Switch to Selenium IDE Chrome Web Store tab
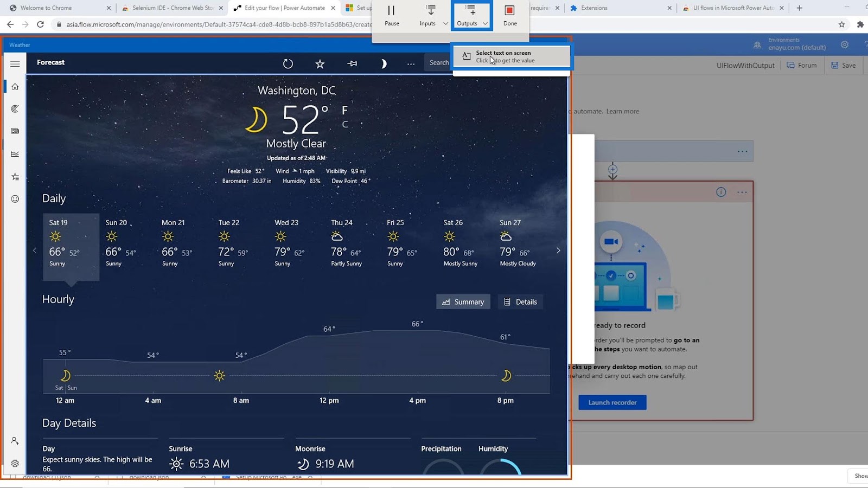 click(174, 8)
